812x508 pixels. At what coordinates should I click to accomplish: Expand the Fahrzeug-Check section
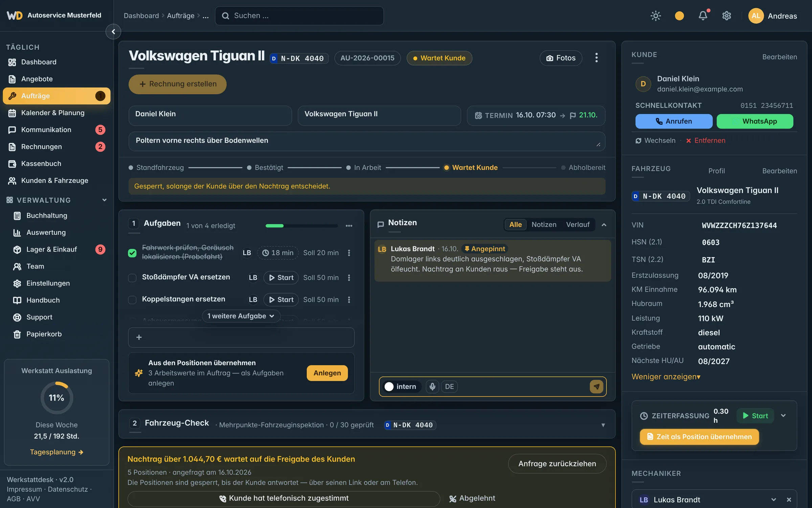(603, 425)
